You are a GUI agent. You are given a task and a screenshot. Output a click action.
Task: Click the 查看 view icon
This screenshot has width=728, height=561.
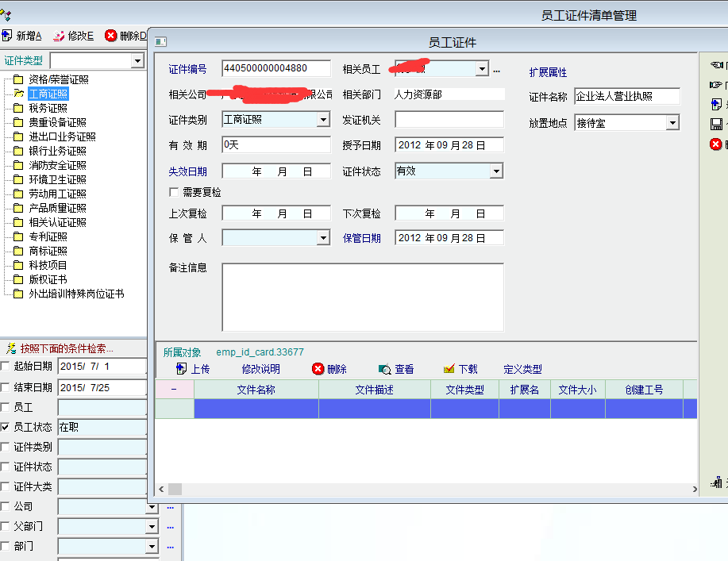pos(384,369)
